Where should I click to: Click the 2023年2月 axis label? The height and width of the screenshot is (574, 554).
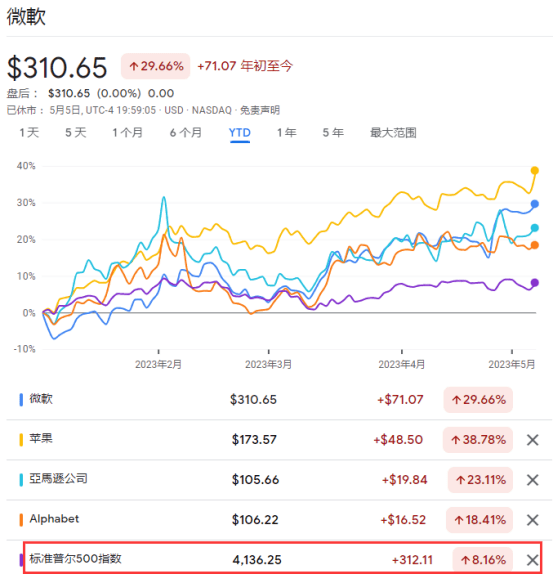click(x=158, y=365)
